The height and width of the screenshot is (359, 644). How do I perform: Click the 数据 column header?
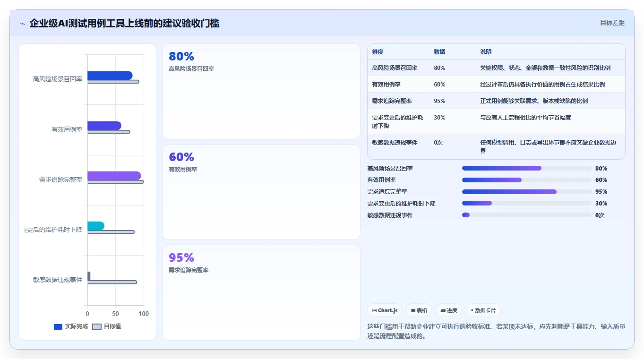click(x=439, y=51)
